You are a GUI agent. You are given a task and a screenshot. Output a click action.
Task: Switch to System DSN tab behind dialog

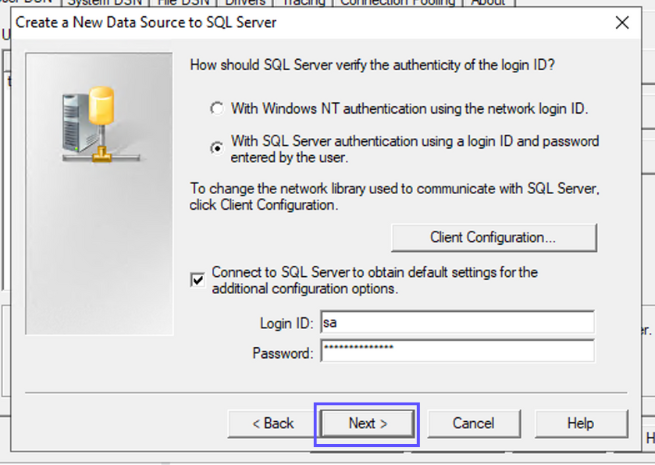[104, 3]
